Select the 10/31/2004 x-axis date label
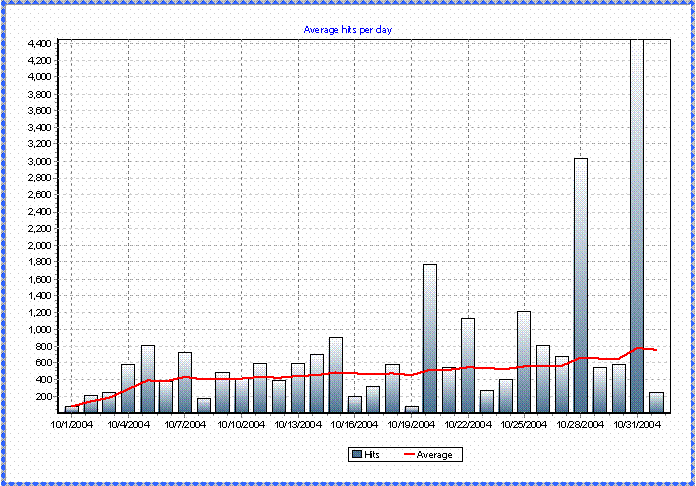This screenshot has width=696, height=486. [637, 424]
